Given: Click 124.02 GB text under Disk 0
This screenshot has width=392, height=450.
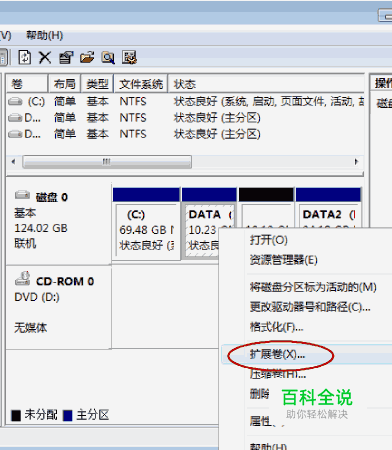Looking at the screenshot, I should pos(41,228).
